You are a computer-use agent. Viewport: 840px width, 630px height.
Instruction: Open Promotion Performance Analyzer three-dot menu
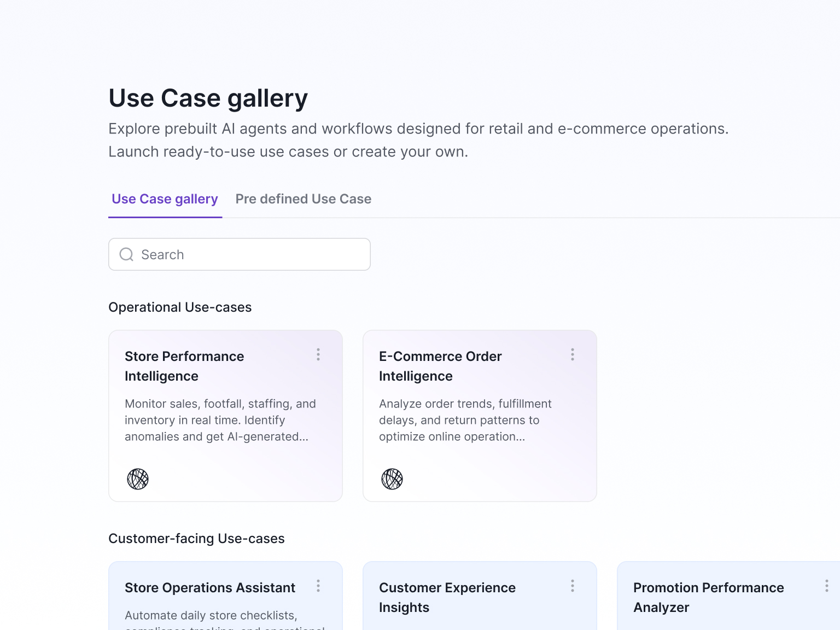click(x=827, y=586)
